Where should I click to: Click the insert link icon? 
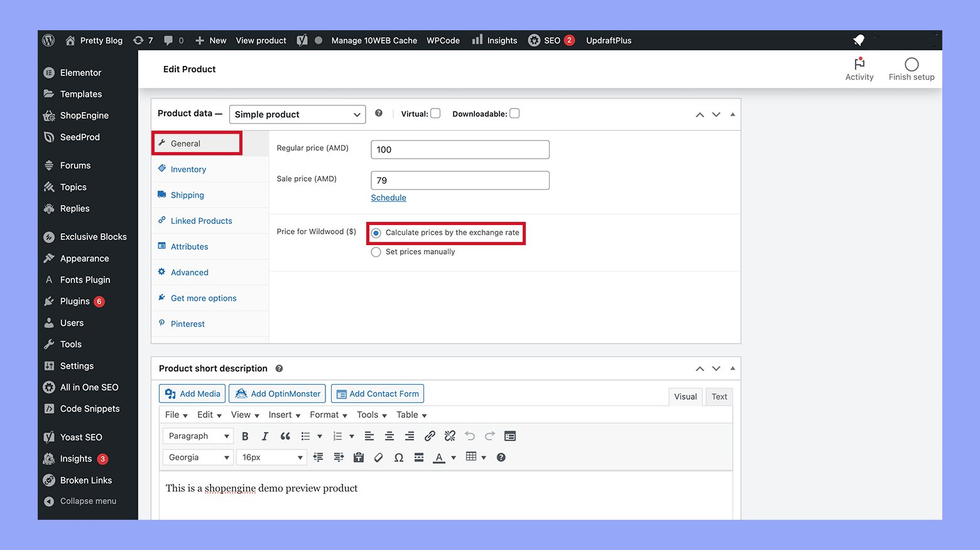tap(430, 436)
